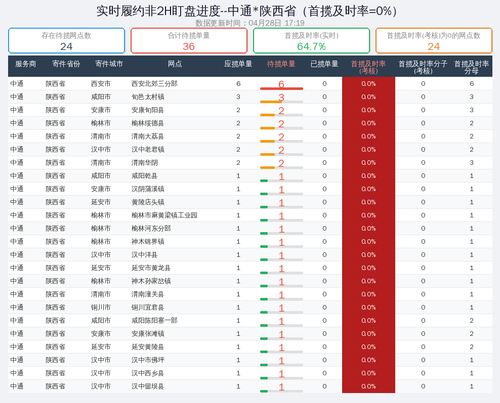Image resolution: width=500 pixels, height=403 pixels.
Task: Click the red progress bar in 西安北郊三分部 row
Action: 281,89
